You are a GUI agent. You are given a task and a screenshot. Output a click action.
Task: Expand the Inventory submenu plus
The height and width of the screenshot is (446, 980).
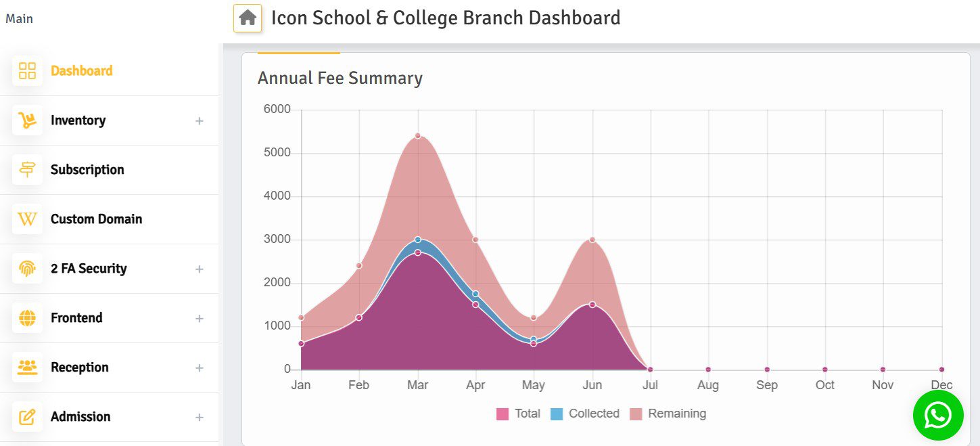(x=200, y=121)
